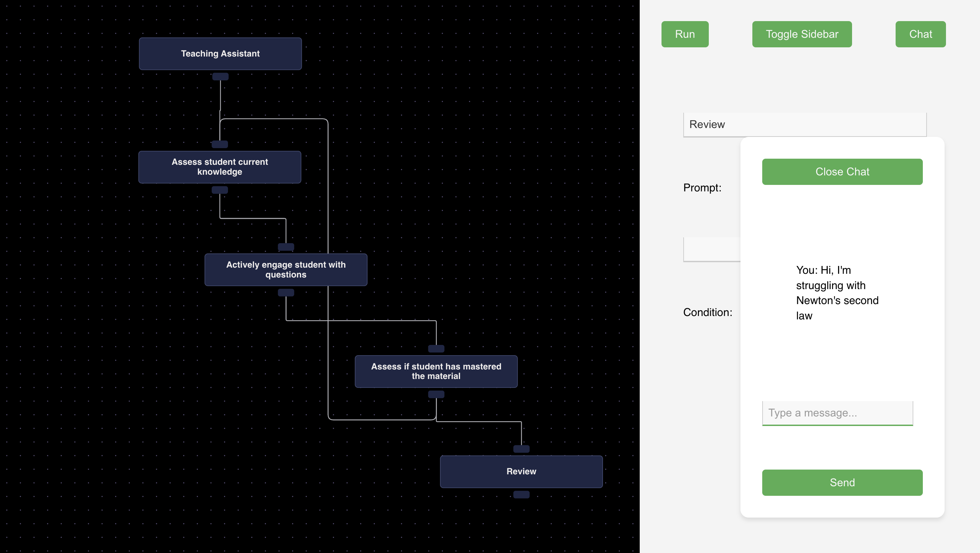
Task: Close the chat popup
Action: point(842,172)
